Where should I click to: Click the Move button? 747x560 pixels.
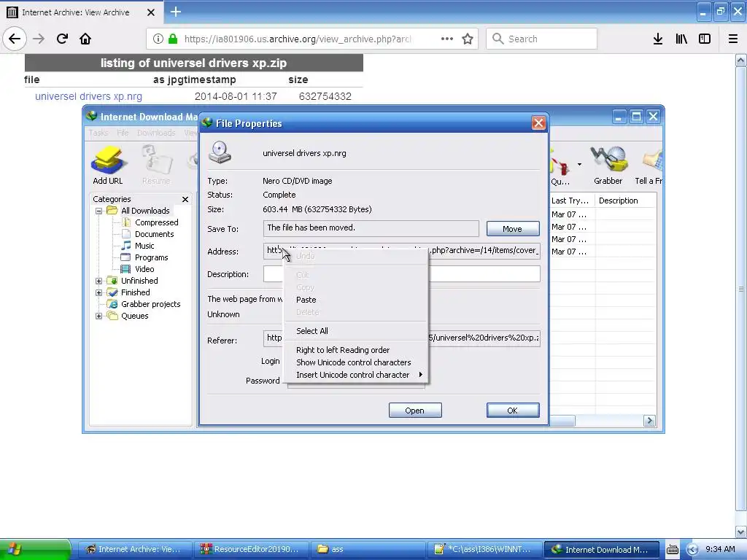tap(513, 228)
